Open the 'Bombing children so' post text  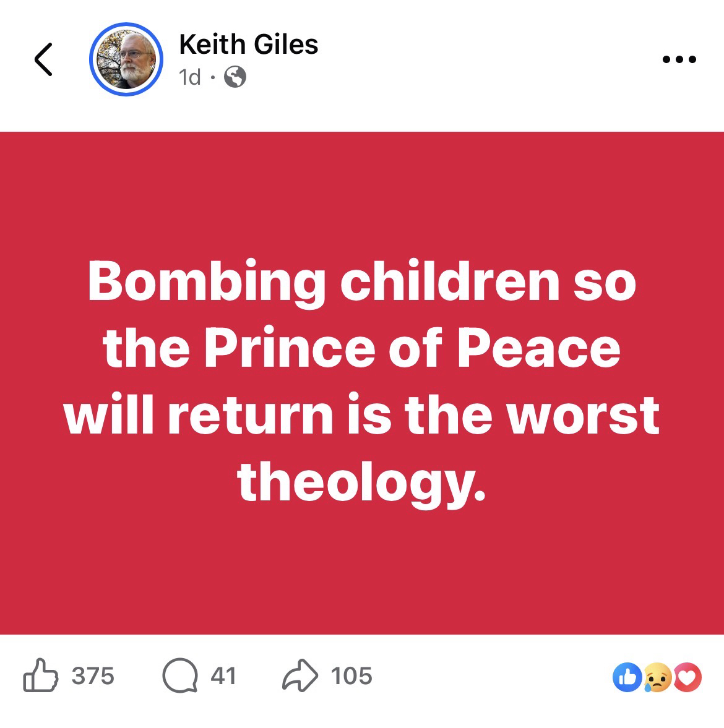tap(362, 282)
